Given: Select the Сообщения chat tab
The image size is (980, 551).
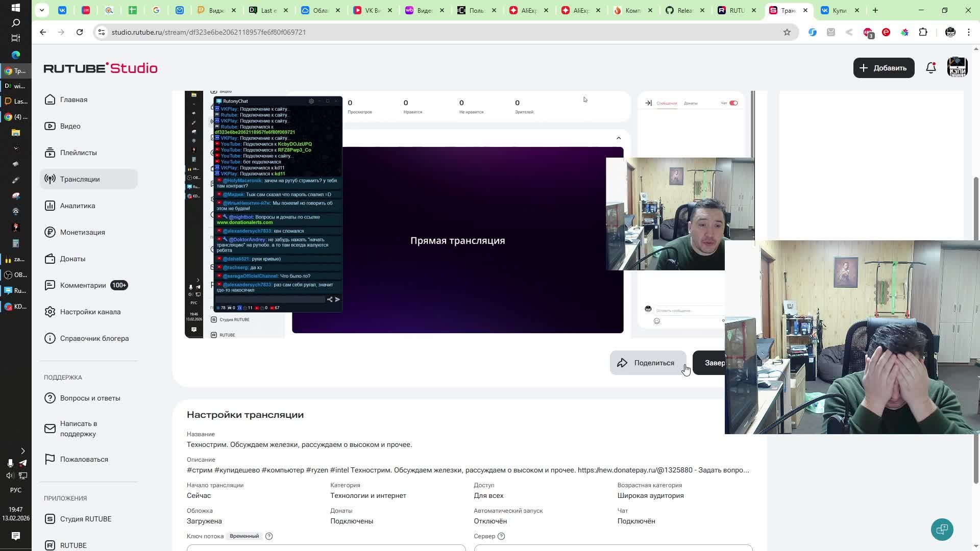Looking at the screenshot, I should [x=667, y=104].
